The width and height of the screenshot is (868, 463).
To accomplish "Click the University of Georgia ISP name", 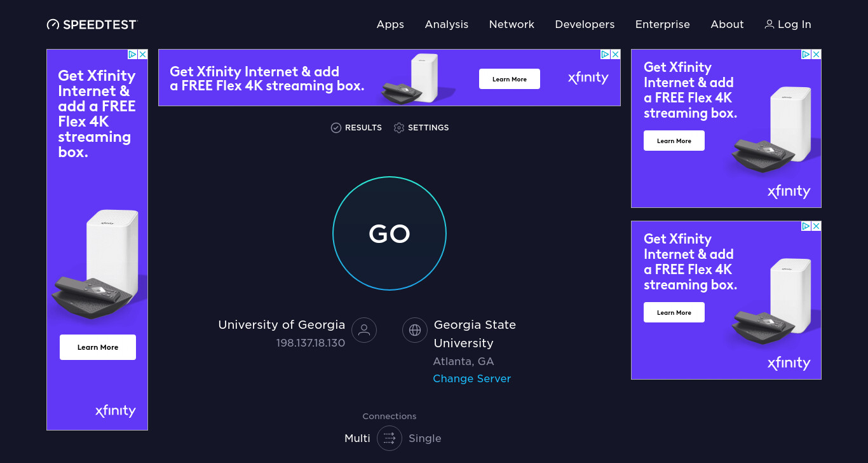I will click(x=281, y=324).
